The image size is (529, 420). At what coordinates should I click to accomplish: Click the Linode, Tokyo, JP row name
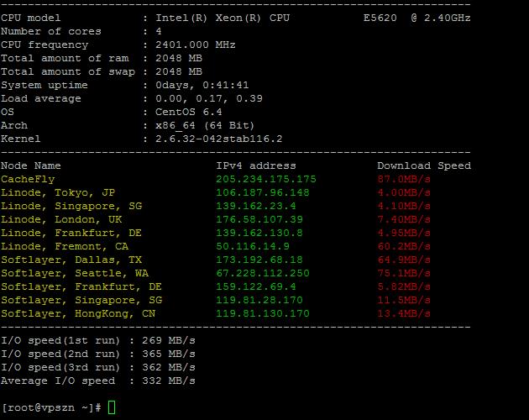58,193
